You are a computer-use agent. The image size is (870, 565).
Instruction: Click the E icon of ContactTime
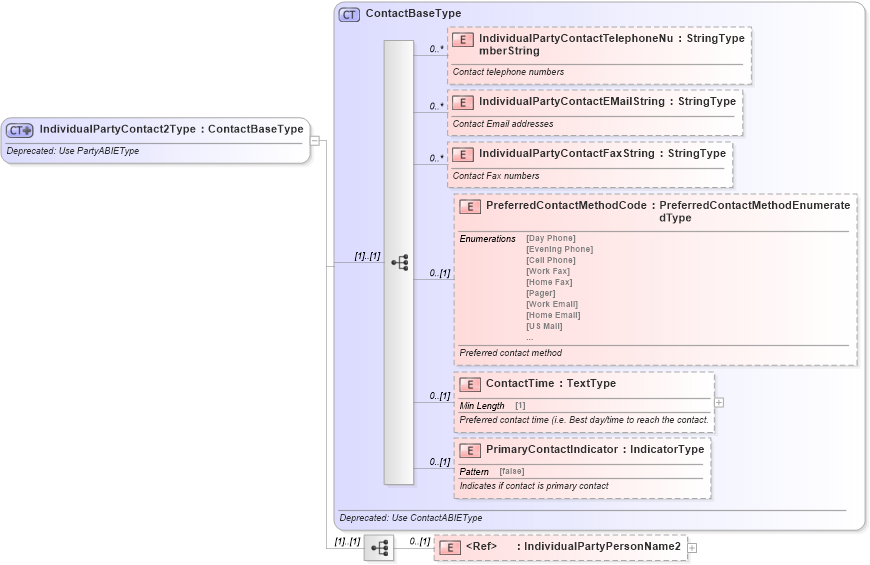click(x=470, y=385)
